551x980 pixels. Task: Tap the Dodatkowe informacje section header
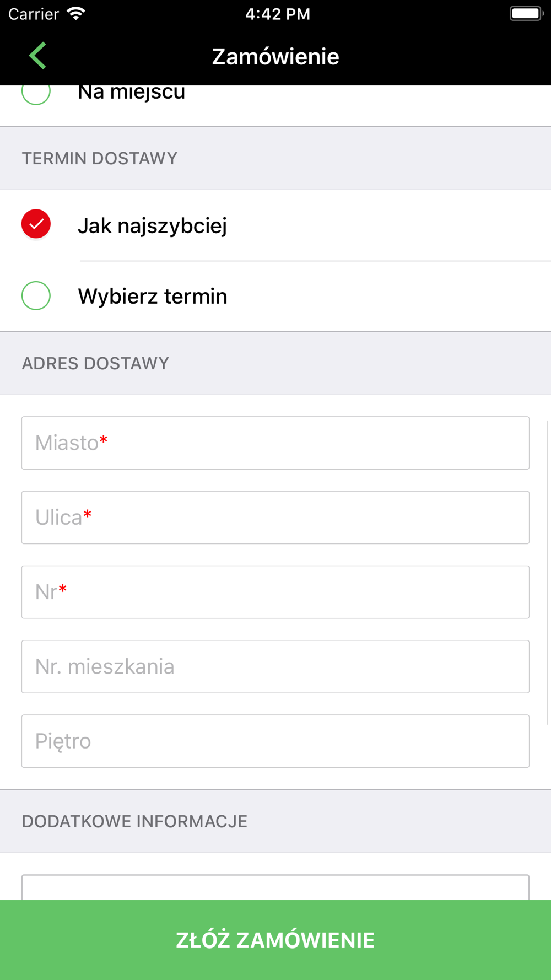tap(134, 822)
